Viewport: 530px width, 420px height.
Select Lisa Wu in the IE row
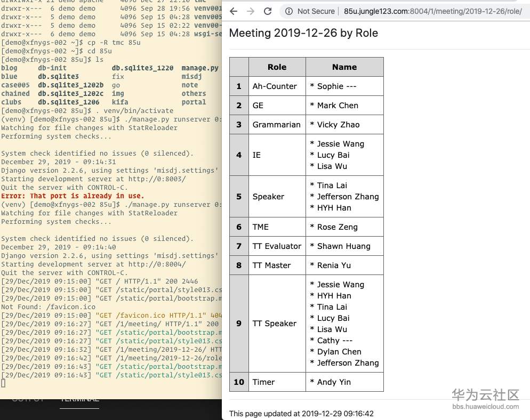332,166
